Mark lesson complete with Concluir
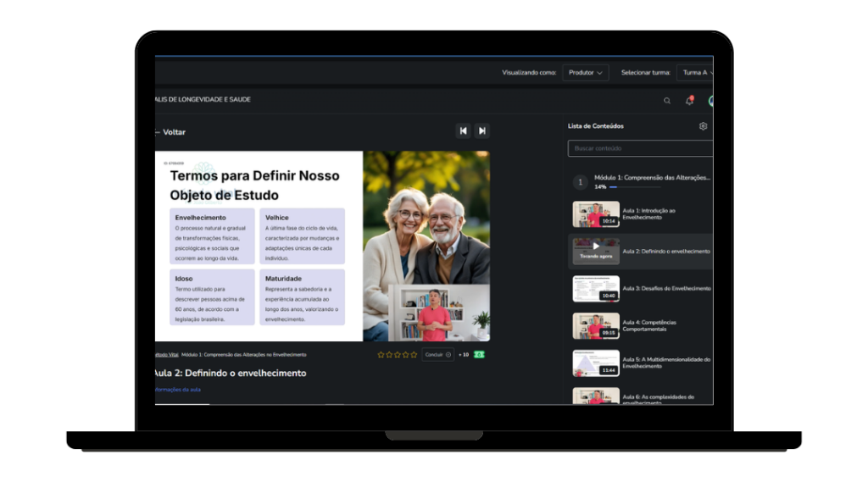The image size is (868, 482). point(437,355)
